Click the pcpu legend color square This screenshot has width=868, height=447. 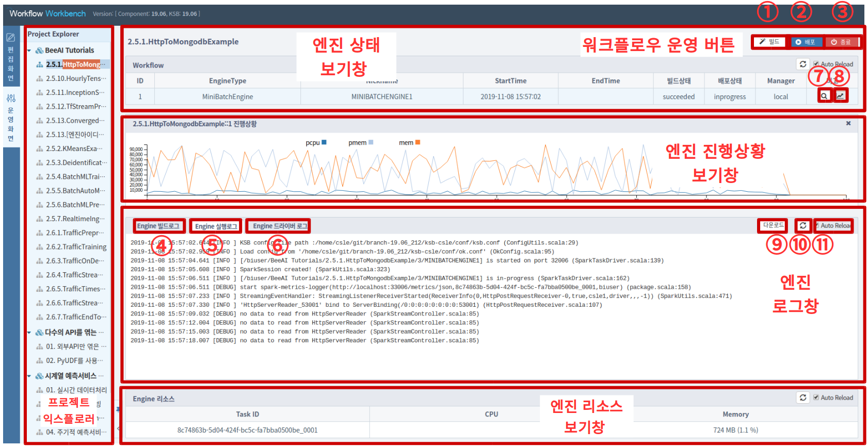324,142
